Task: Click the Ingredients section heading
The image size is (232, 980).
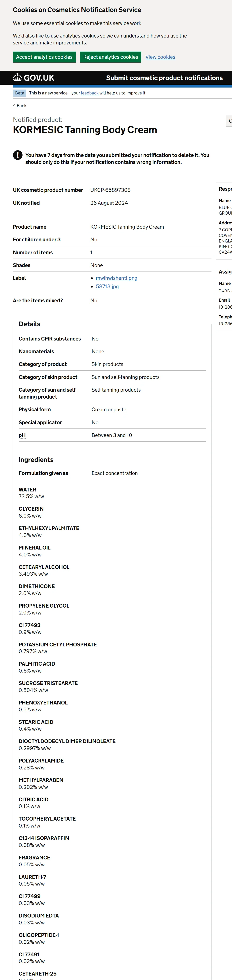Action: pyautogui.click(x=36, y=460)
